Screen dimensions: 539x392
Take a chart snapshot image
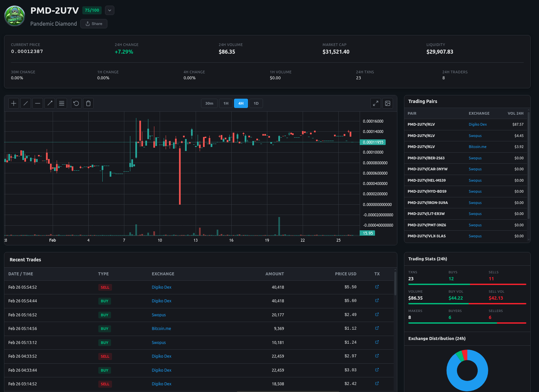(388, 103)
